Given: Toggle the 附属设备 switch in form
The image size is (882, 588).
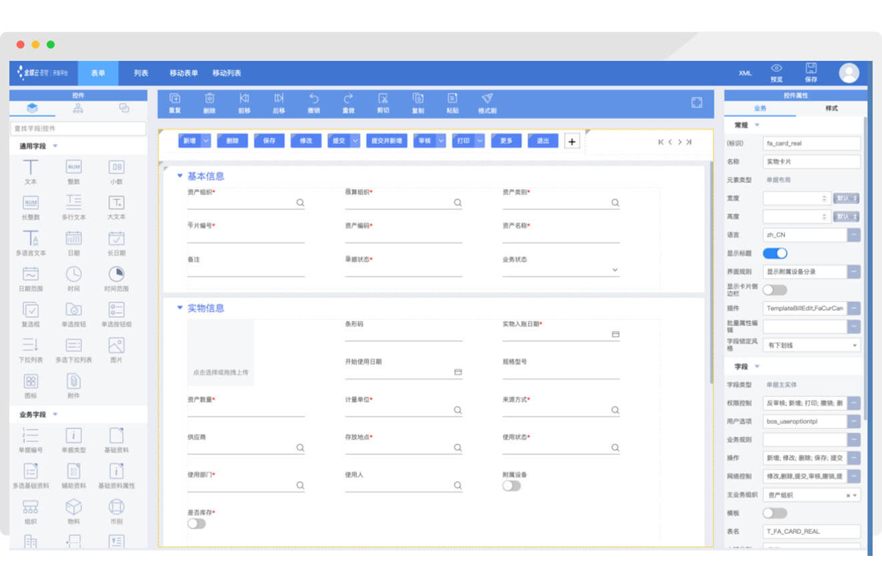Looking at the screenshot, I should (x=511, y=486).
